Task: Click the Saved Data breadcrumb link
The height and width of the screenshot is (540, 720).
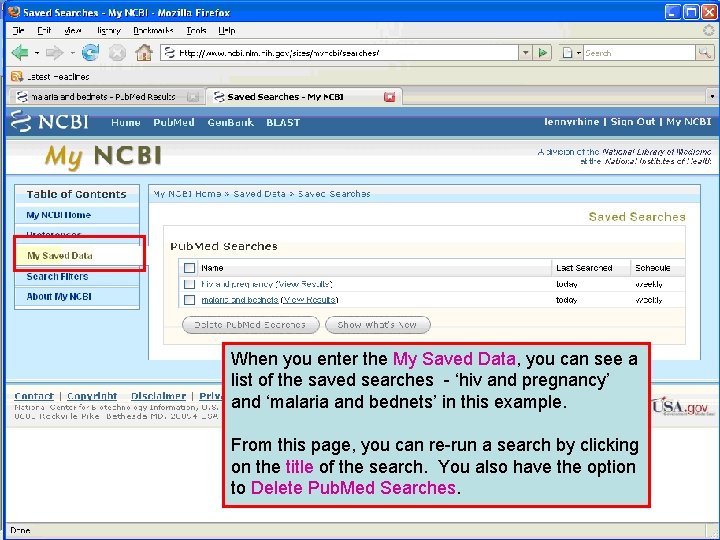Action: [259, 194]
